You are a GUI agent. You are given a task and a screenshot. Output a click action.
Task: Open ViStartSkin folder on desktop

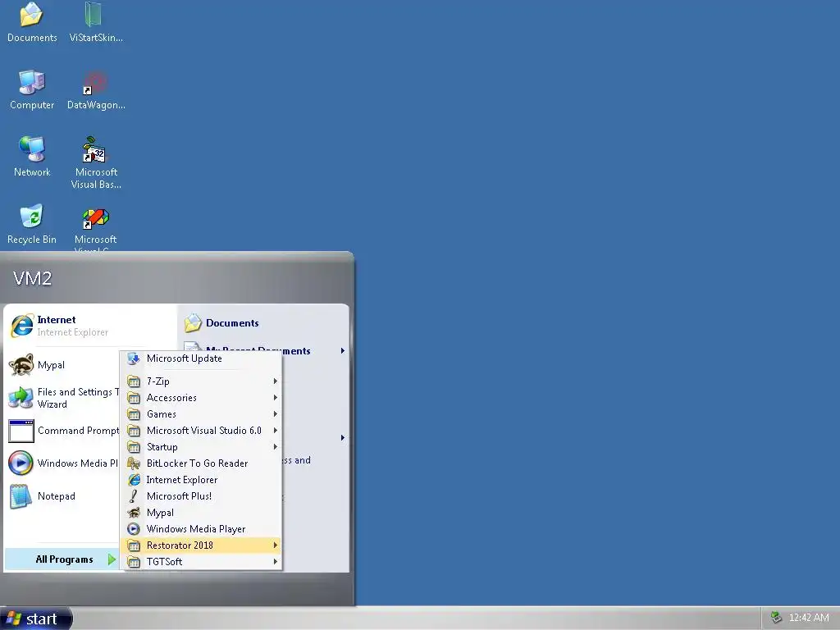click(95, 21)
